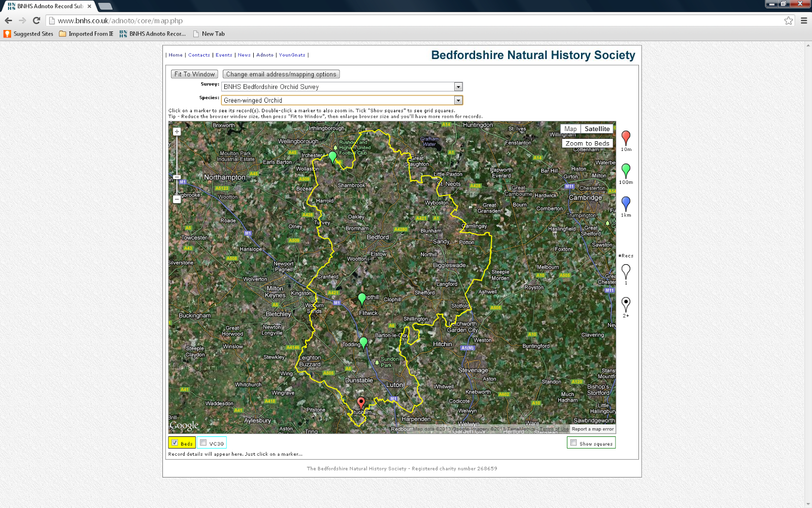
Task: Open the Survey dropdown
Action: click(x=342, y=87)
